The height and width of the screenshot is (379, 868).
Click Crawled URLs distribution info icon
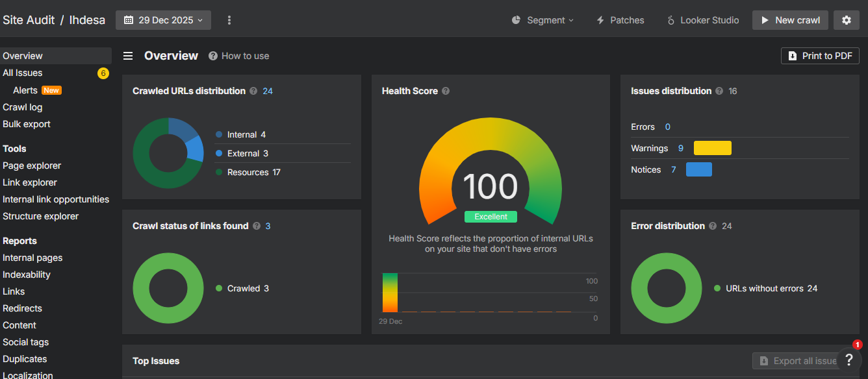(253, 91)
